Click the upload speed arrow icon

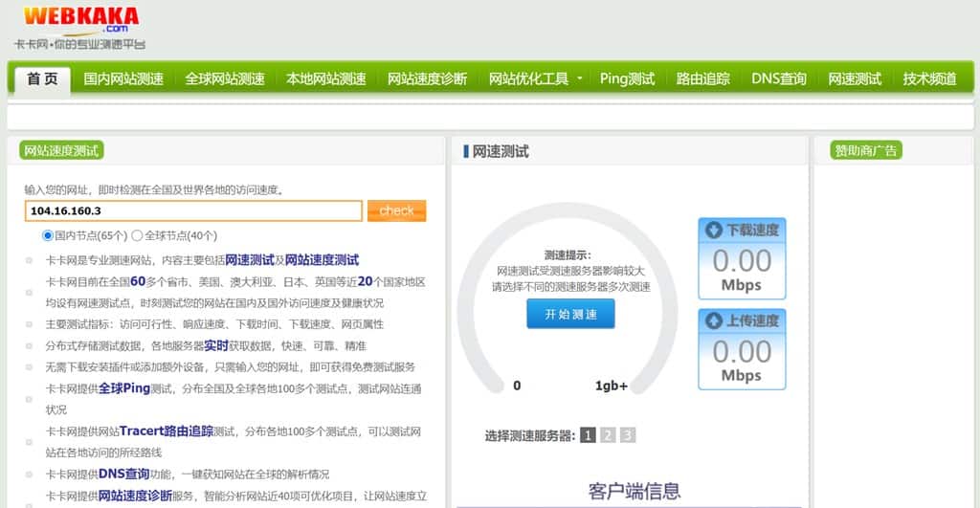click(714, 320)
